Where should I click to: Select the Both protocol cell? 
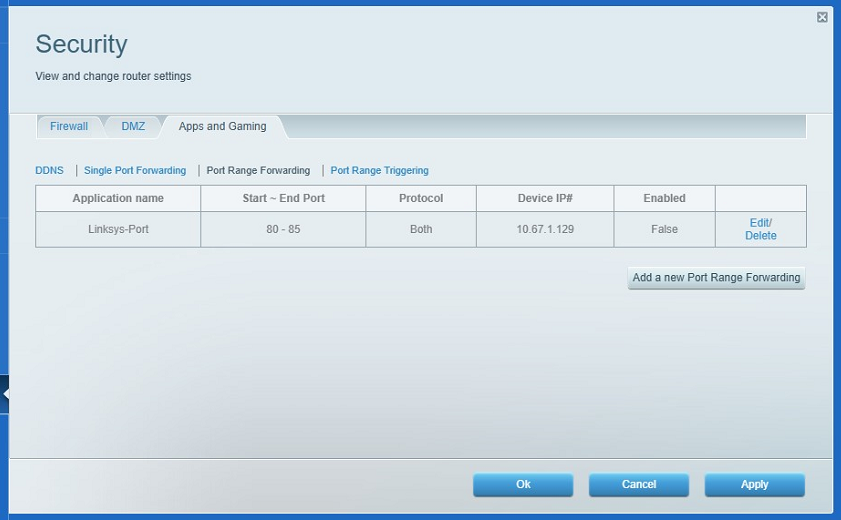[x=421, y=229]
